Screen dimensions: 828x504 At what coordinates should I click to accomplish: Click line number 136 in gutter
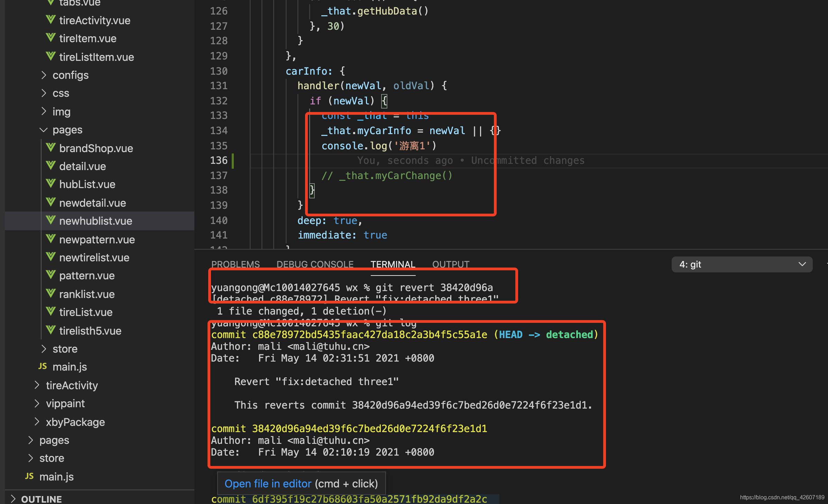point(219,160)
